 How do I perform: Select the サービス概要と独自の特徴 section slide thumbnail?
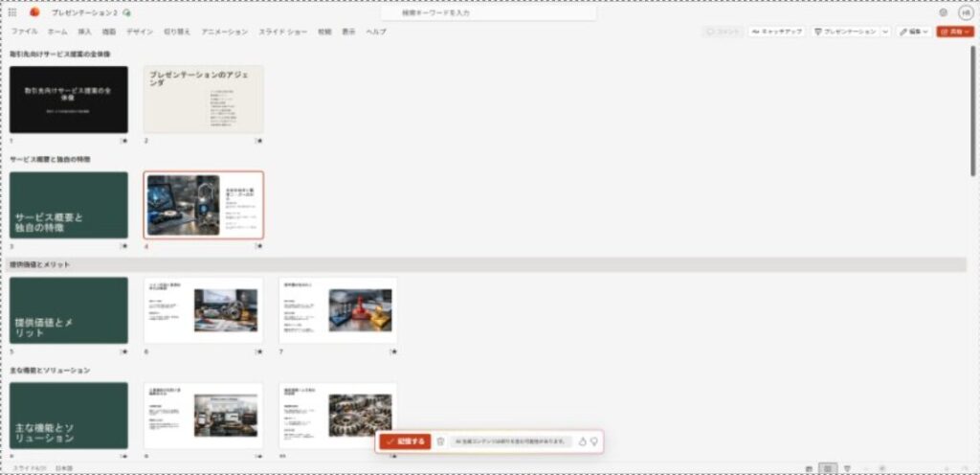(69, 205)
